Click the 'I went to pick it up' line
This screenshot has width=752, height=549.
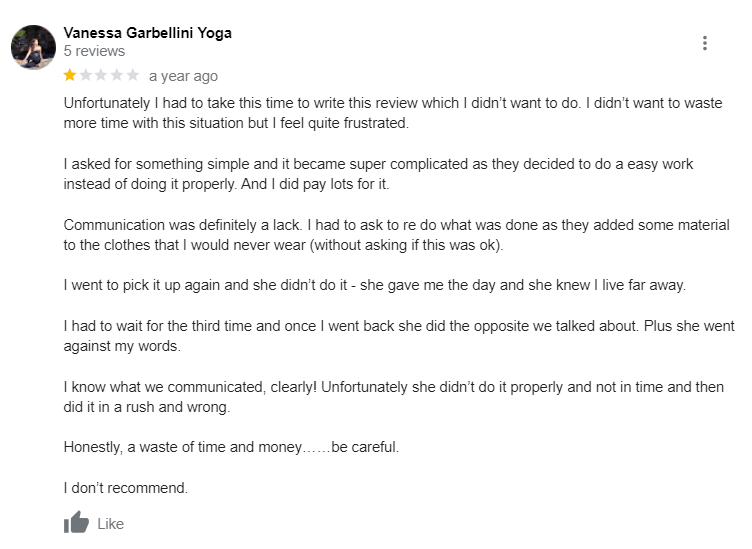375,285
